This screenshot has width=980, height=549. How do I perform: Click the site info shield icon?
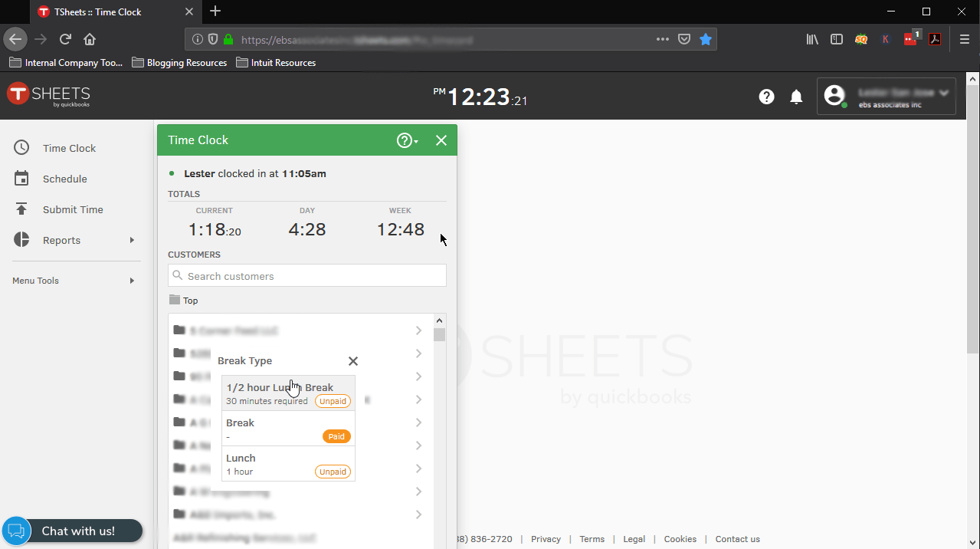pos(212,39)
